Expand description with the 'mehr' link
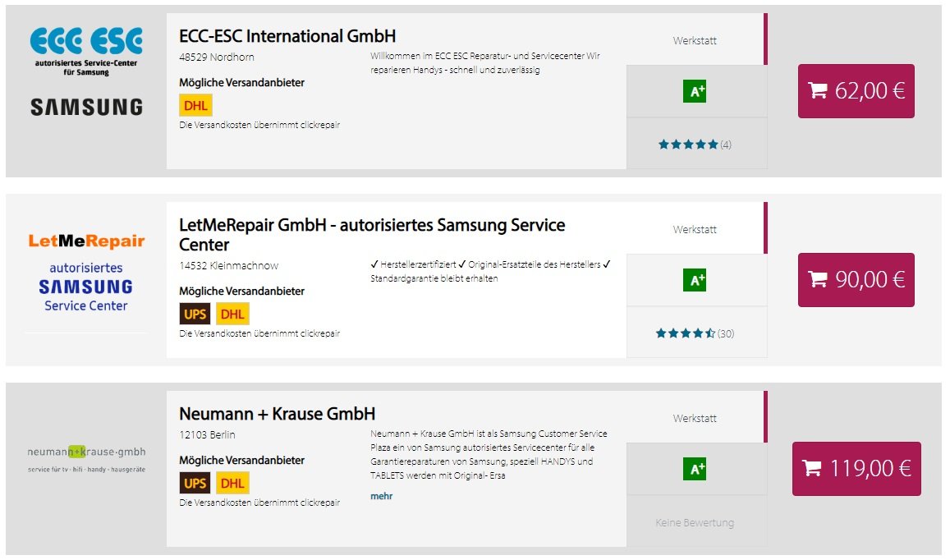The width and height of the screenshot is (950, 560). 382,496
